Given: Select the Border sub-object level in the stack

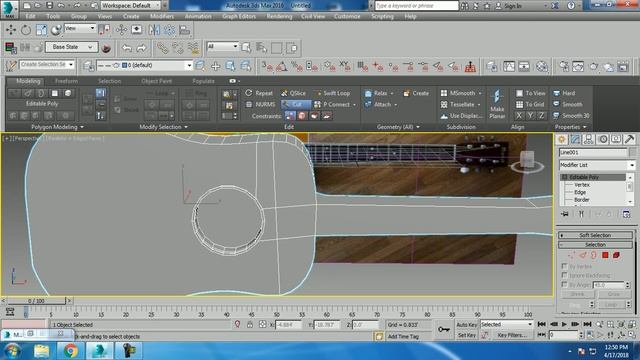Looking at the screenshot, I should tap(582, 200).
